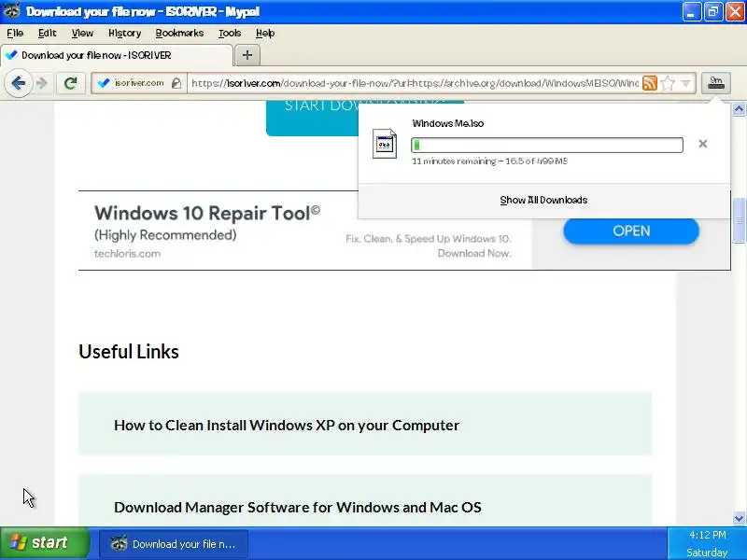Click the 'Windows Me.iso' file name text

click(448, 123)
